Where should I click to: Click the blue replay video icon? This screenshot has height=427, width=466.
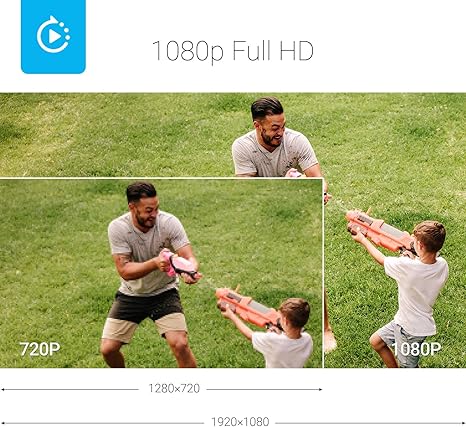click(x=53, y=36)
